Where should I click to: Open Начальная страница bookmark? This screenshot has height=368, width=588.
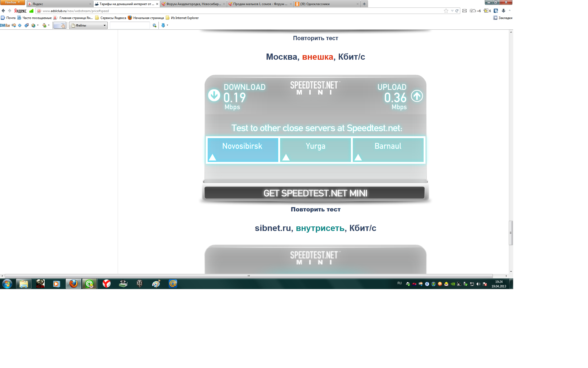[x=146, y=18]
